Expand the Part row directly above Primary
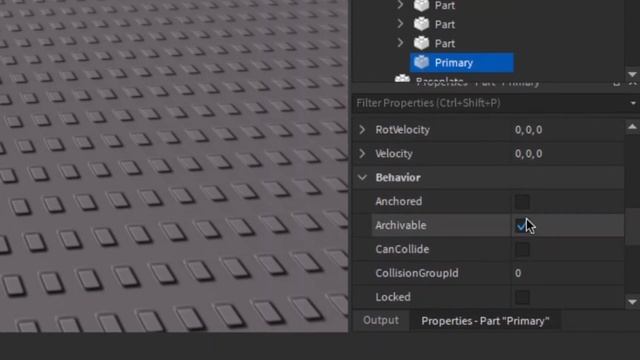The image size is (640, 360). (x=400, y=43)
